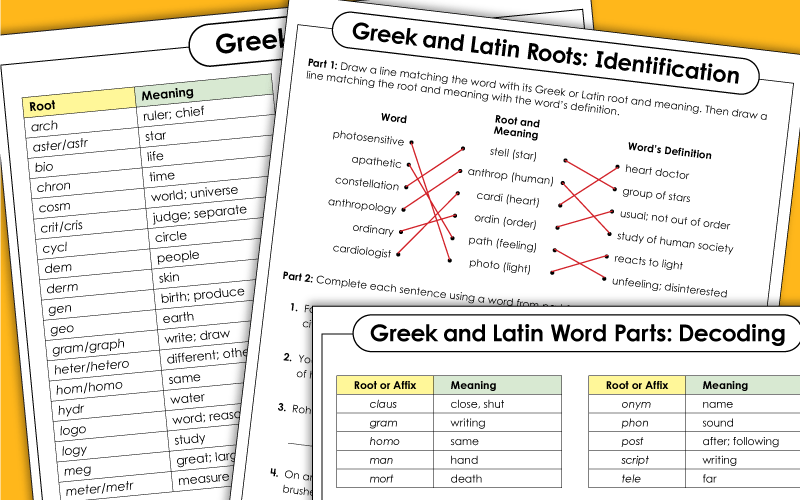The height and width of the screenshot is (500, 800).
Task: Click the 'Part 2:' instruction label
Action: coord(297,276)
